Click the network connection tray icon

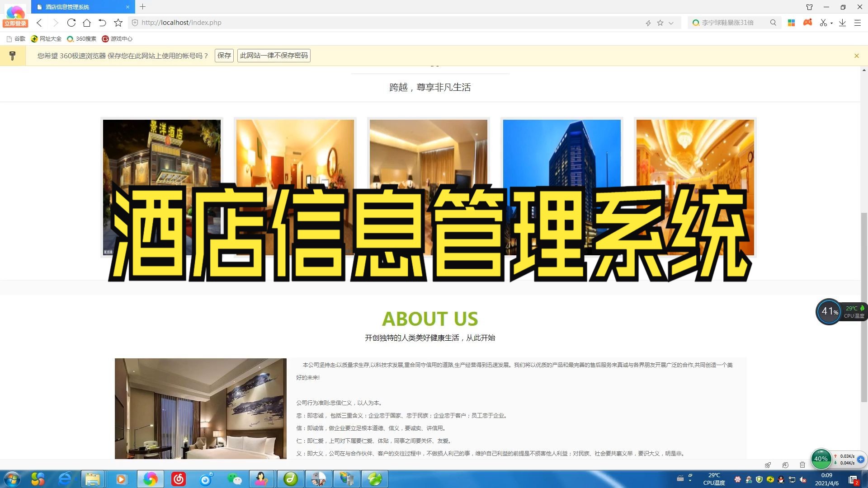click(x=792, y=479)
